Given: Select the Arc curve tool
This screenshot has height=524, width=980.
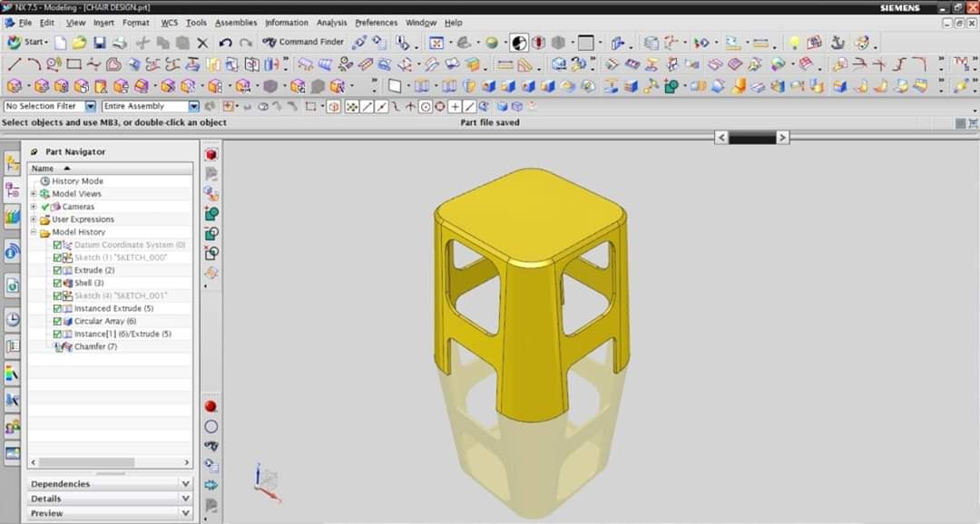Looking at the screenshot, I should (x=34, y=63).
